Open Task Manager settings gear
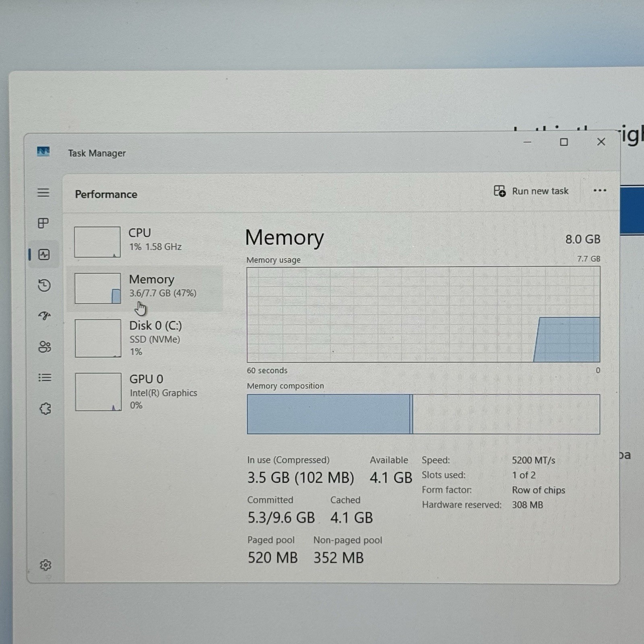Viewport: 644px width, 644px height. coord(45,565)
